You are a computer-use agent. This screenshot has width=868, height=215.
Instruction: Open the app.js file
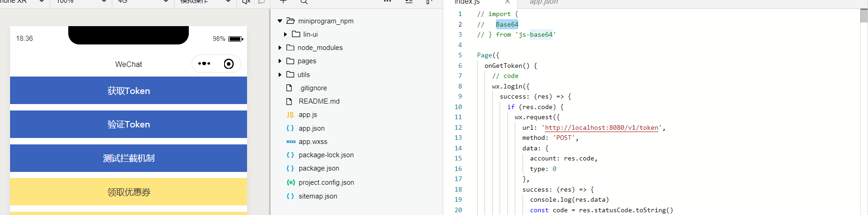(308, 115)
